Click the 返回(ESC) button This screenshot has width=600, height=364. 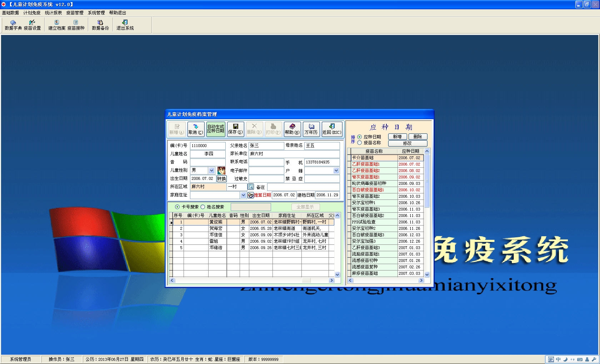[x=332, y=129]
